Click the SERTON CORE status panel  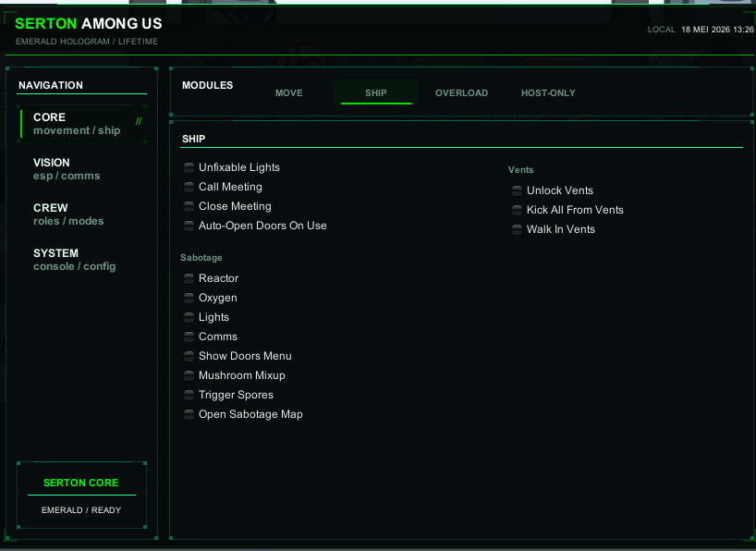(81, 495)
